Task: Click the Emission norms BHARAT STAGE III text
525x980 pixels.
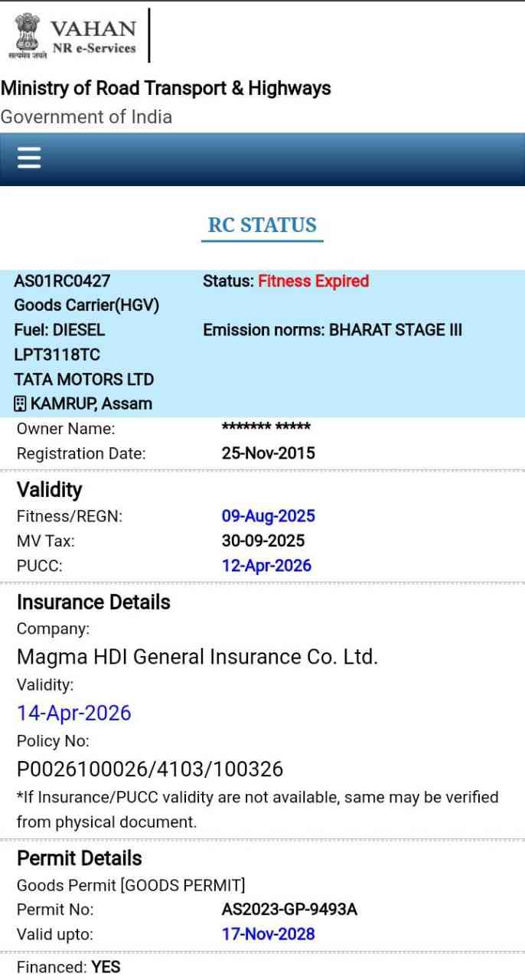Action: coord(332,330)
